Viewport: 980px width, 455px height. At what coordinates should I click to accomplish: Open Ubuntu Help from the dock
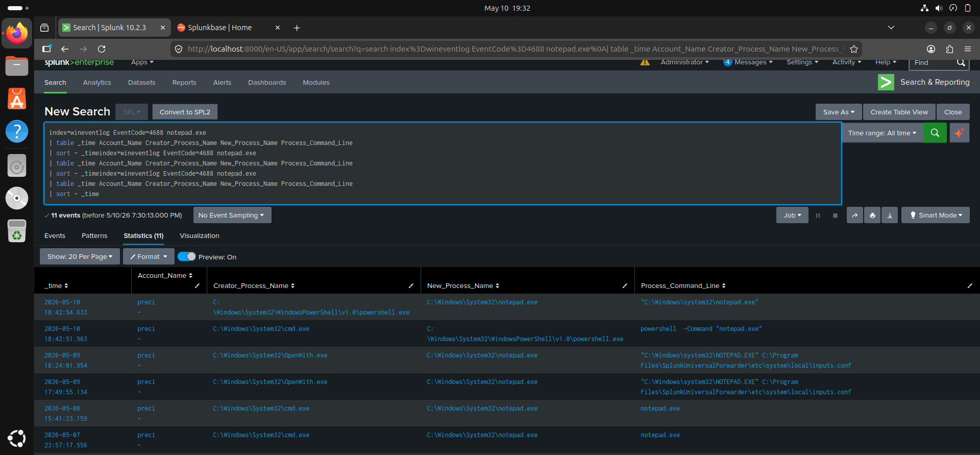coord(17,131)
